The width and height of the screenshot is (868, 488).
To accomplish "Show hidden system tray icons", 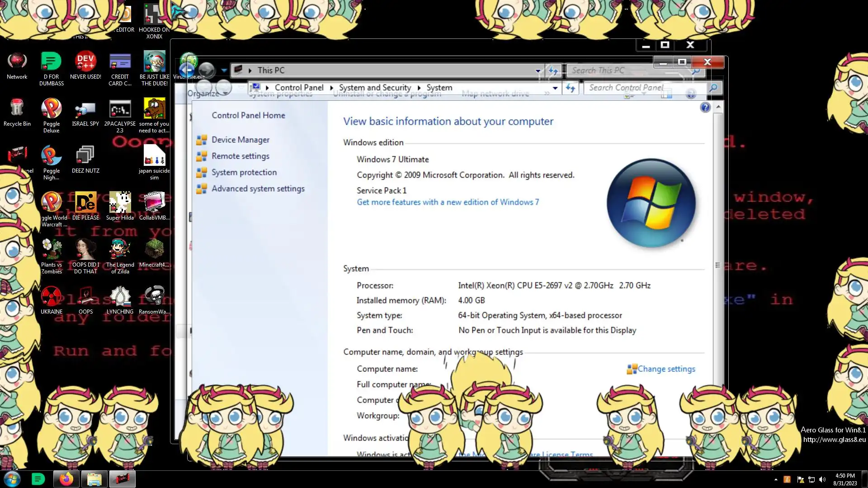I will pos(776,479).
